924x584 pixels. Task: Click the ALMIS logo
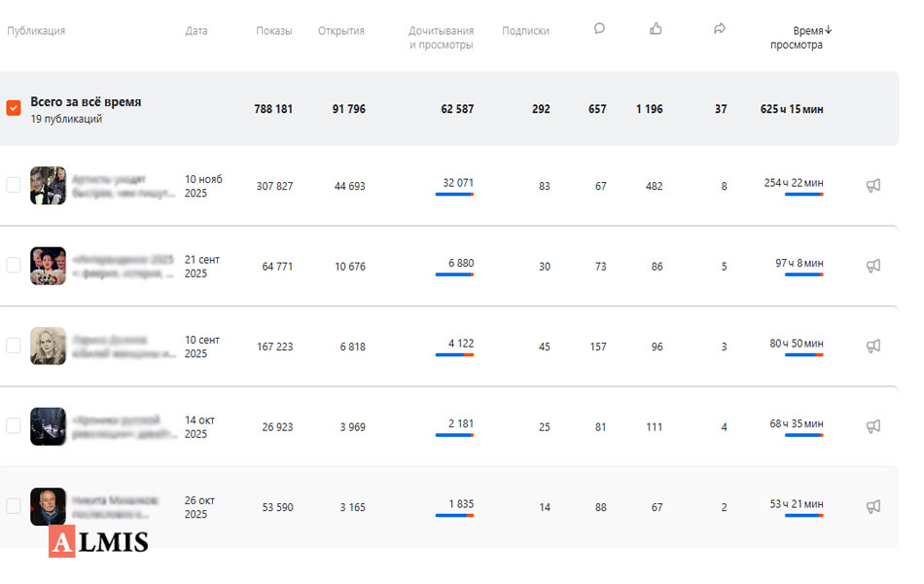[98, 542]
